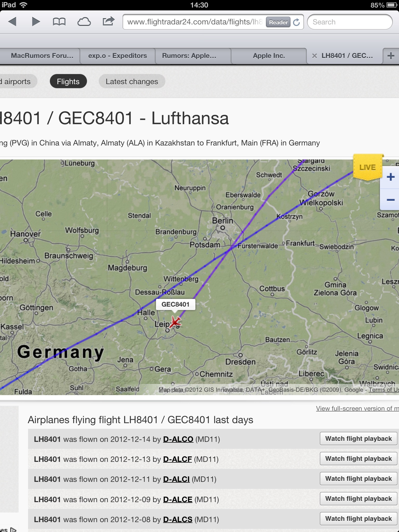Viewport: 399px width, 532px height.
Task: Open aircraft D-ALCE link
Action: coord(178,500)
